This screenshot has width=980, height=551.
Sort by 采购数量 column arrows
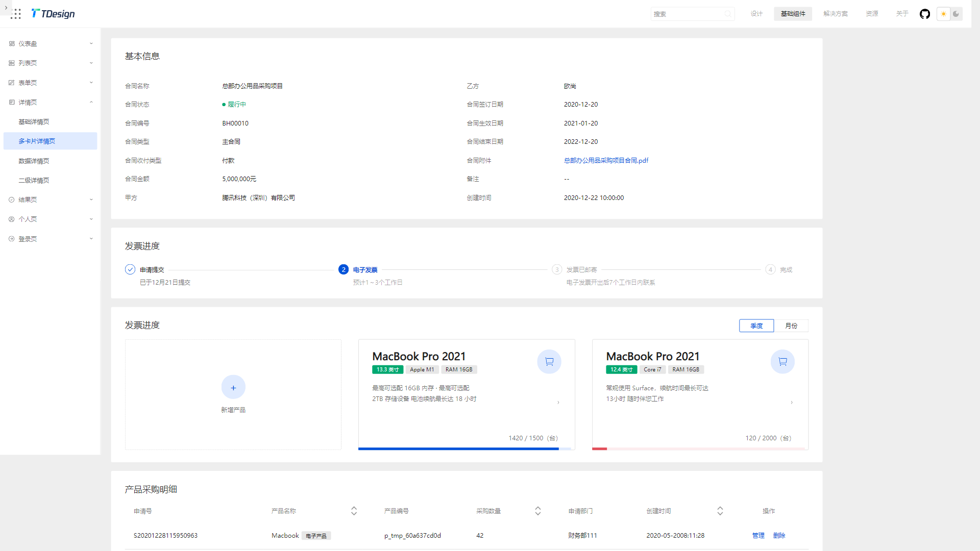click(537, 511)
